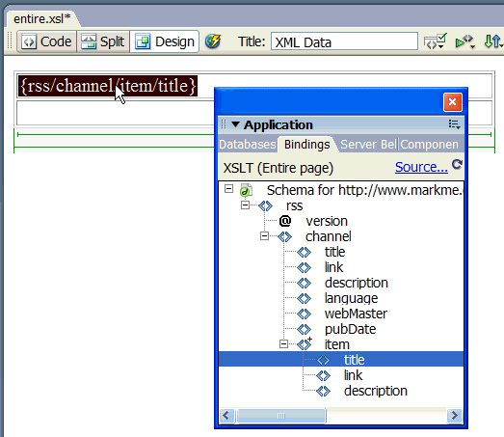
Task: Switch to Code view
Action: tap(47, 41)
